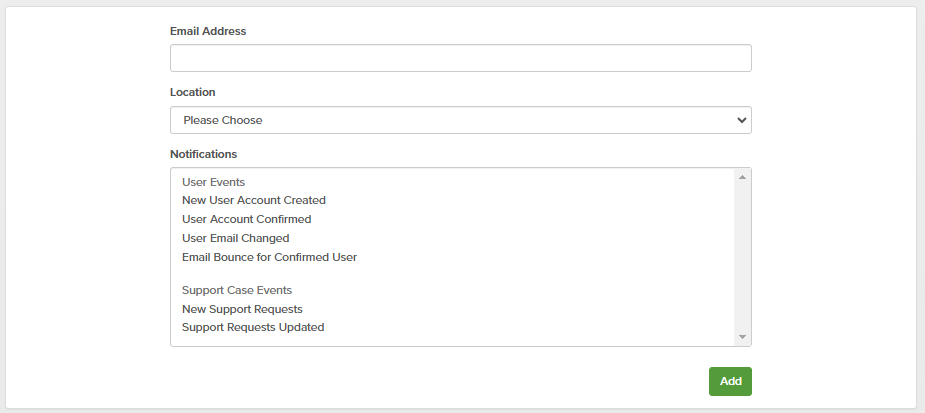Choose Support Requests Updated notification
Viewport: 925px width, 413px height.
coord(253,327)
